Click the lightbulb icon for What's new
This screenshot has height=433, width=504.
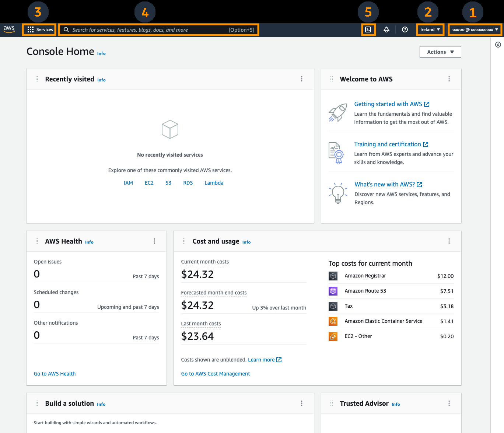click(x=337, y=193)
